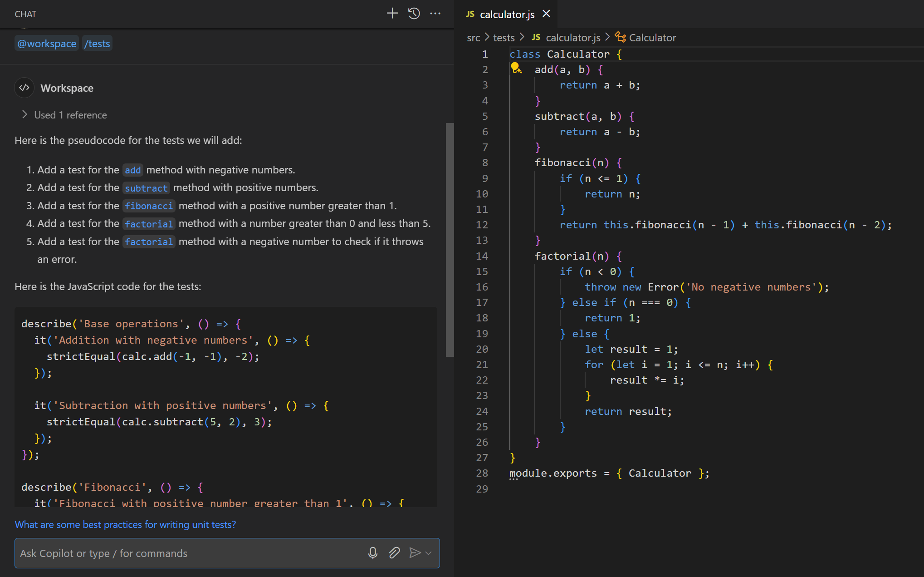This screenshot has height=577, width=924.
Task: Click the 'class Calculator {' code line
Action: click(x=566, y=54)
